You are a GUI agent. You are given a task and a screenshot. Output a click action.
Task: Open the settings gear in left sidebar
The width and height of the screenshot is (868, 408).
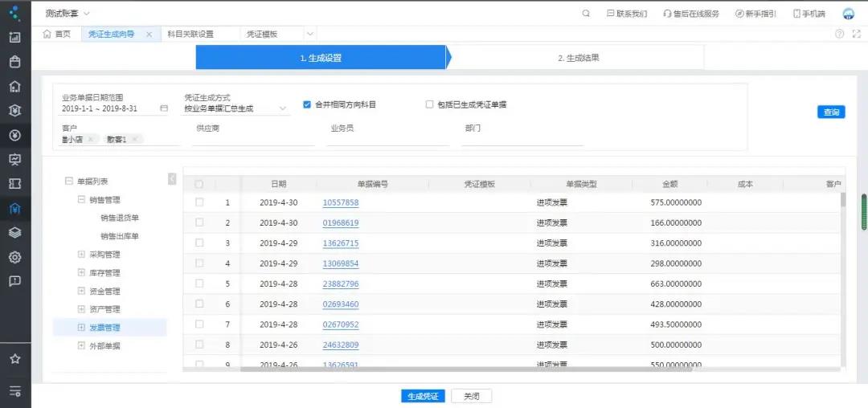[14, 257]
